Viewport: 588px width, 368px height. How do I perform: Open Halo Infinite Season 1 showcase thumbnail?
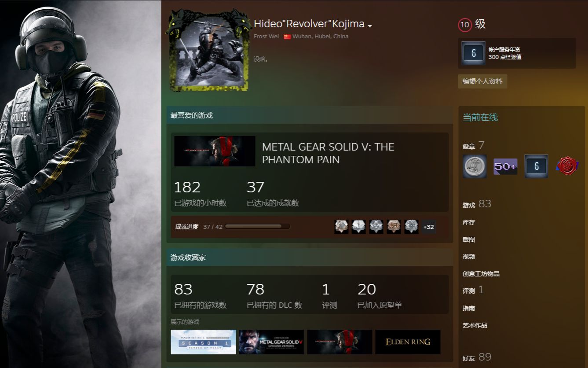click(x=203, y=342)
